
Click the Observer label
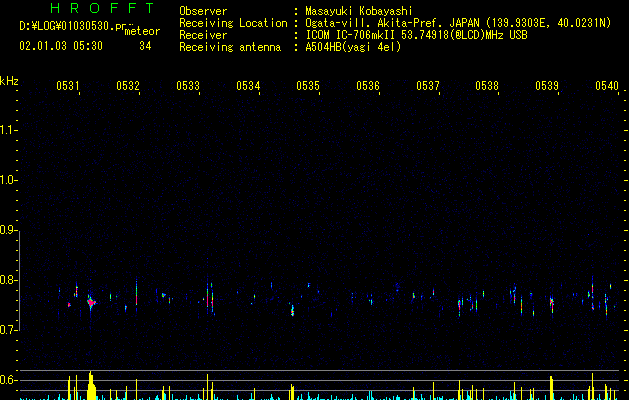[203, 11]
